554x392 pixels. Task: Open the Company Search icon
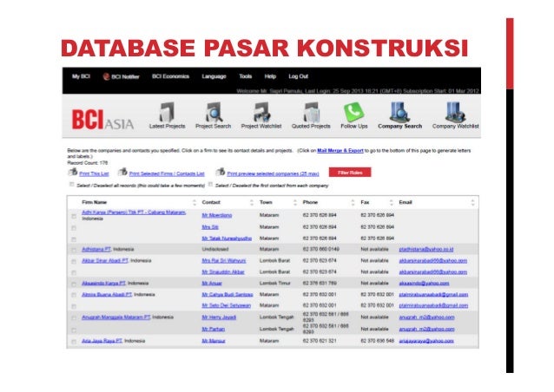point(399,112)
